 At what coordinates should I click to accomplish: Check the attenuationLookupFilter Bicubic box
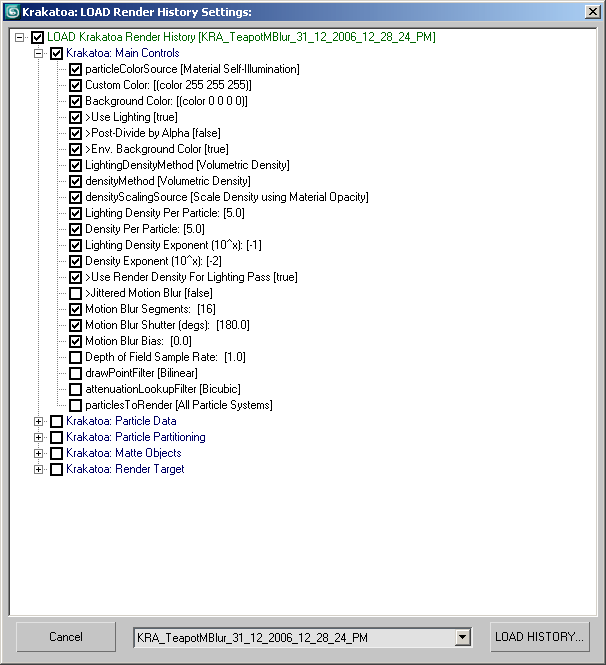coord(75,389)
